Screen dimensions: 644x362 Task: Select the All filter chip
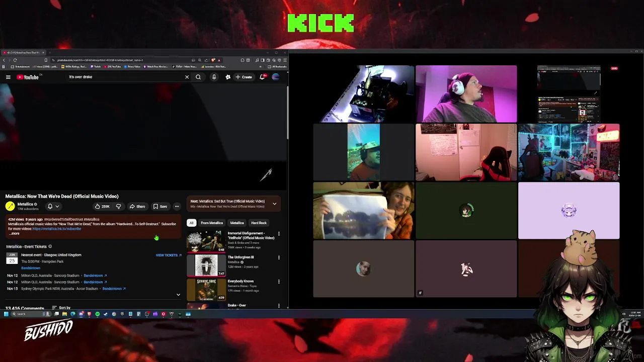coord(191,223)
